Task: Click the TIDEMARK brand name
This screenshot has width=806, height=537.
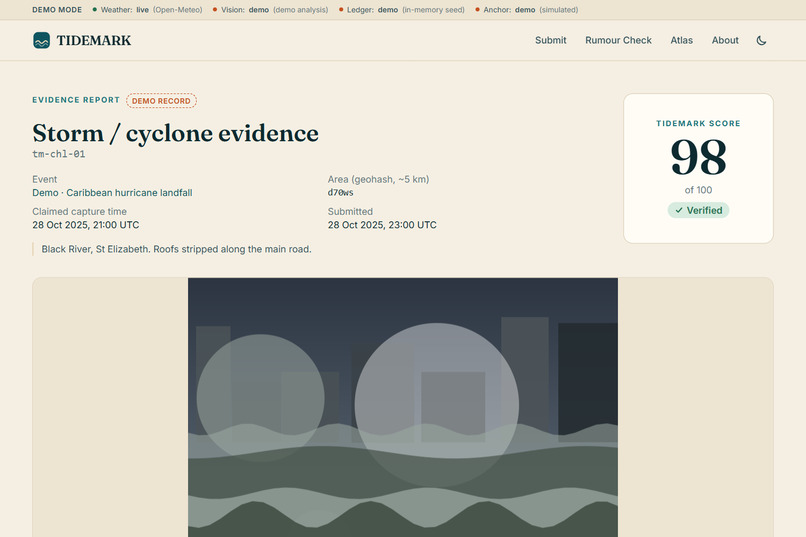Action: pyautogui.click(x=94, y=40)
